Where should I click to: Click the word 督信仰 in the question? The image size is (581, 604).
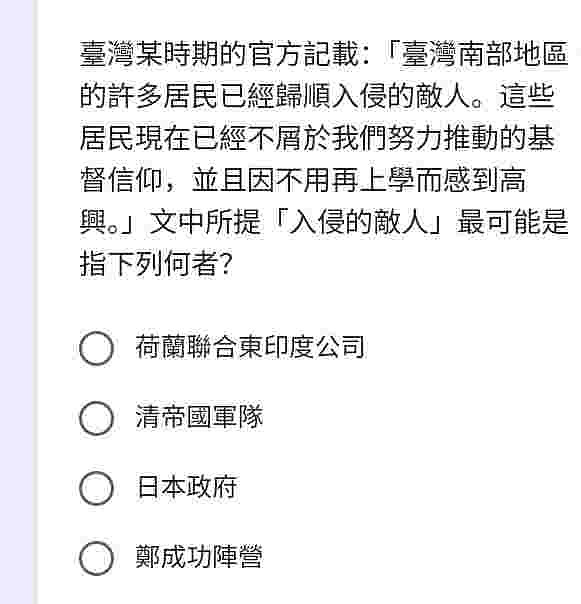tap(121, 180)
